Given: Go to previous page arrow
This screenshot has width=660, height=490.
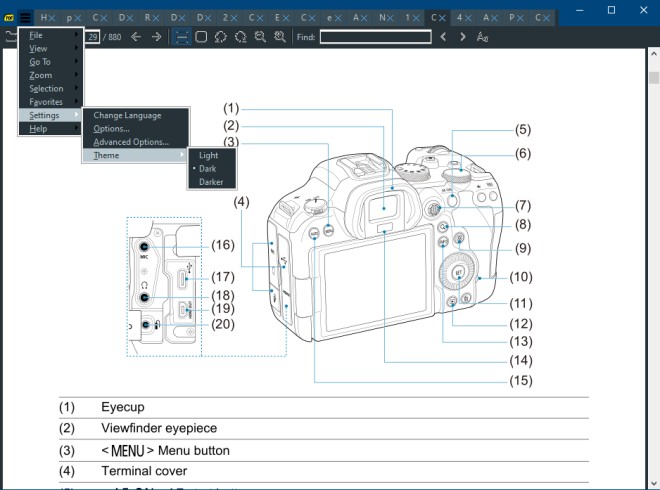Looking at the screenshot, I should [x=136, y=37].
